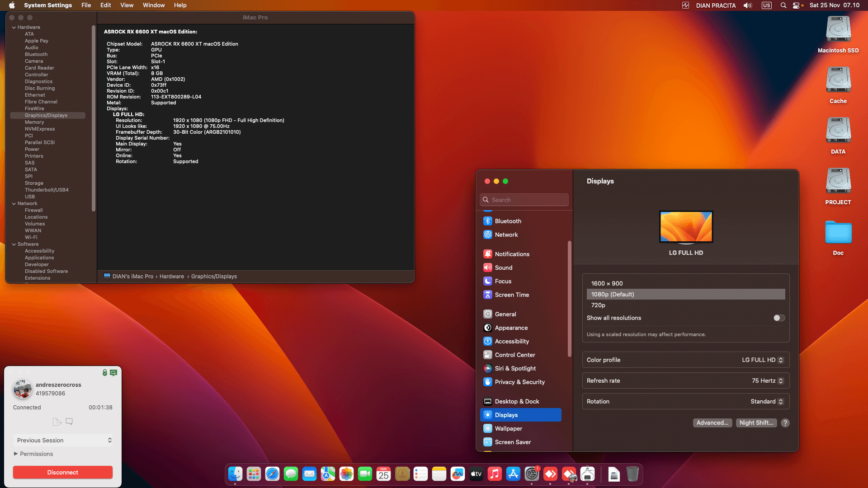This screenshot has height=488, width=868.
Task: Open Messages from the Dock
Action: click(x=291, y=474)
